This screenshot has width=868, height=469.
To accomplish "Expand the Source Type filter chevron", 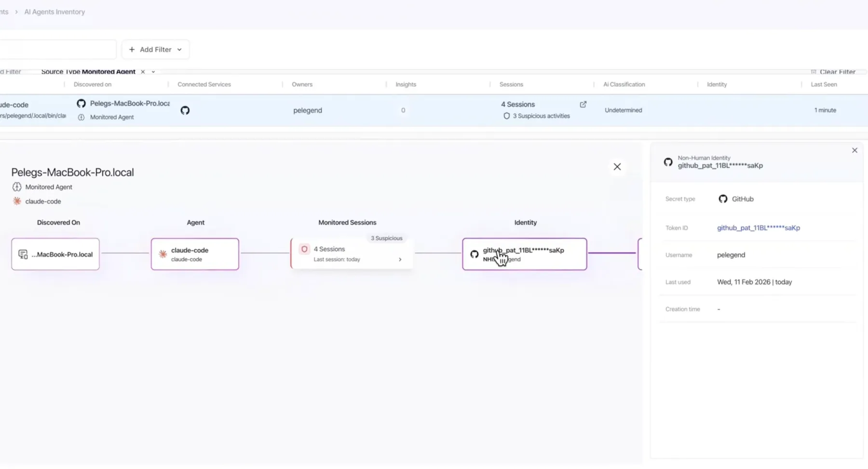I will tap(153, 72).
